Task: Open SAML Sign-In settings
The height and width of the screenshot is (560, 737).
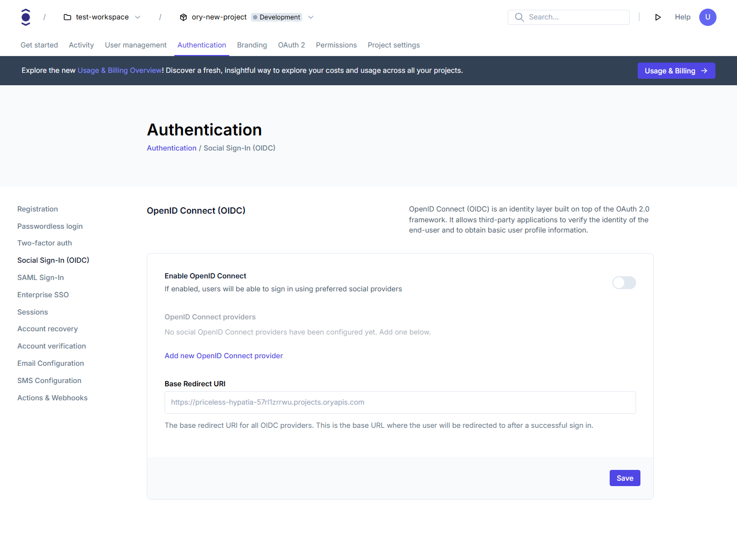Action: 40,277
